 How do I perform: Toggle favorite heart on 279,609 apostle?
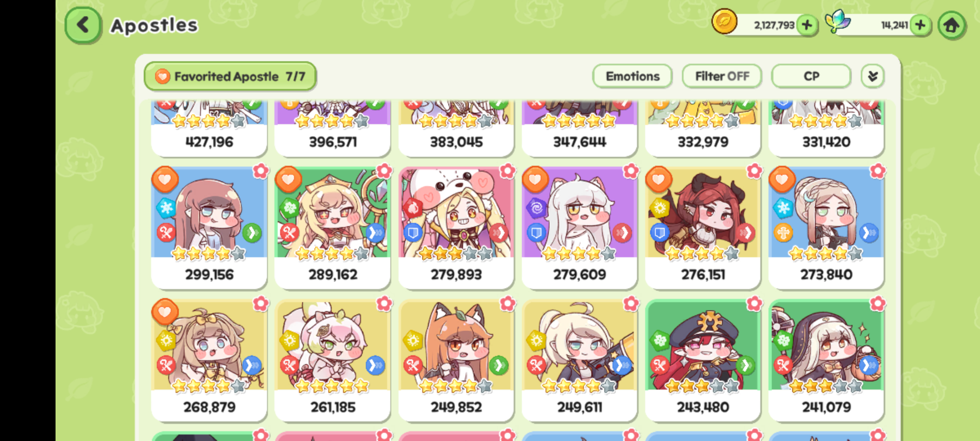point(535,179)
